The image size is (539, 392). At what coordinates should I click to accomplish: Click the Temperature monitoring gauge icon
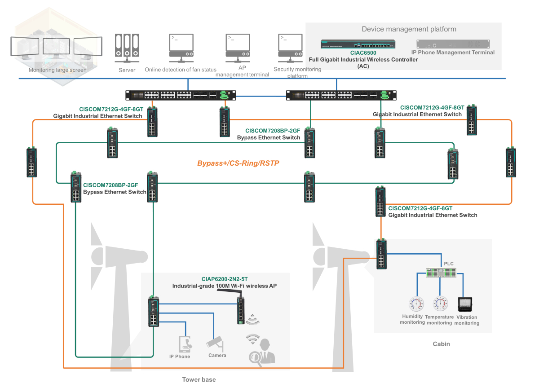tap(440, 304)
